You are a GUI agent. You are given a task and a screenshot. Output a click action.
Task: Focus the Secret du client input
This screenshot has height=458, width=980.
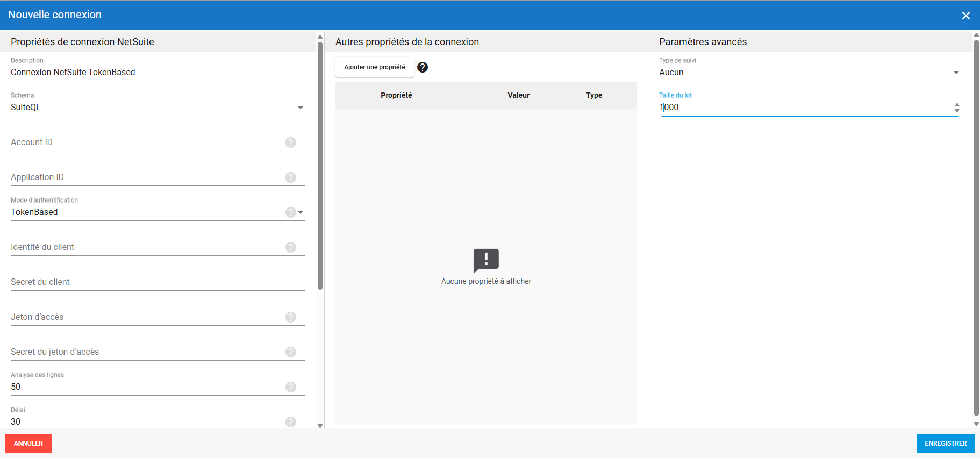click(158, 282)
